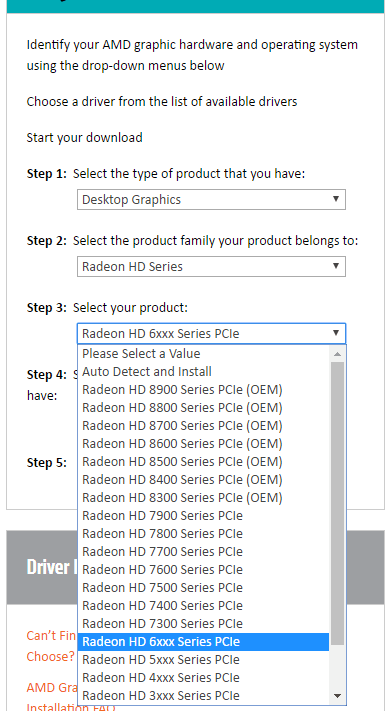
Task: Pick Radeon HD 7700 Series PCIe
Action: coord(204,551)
